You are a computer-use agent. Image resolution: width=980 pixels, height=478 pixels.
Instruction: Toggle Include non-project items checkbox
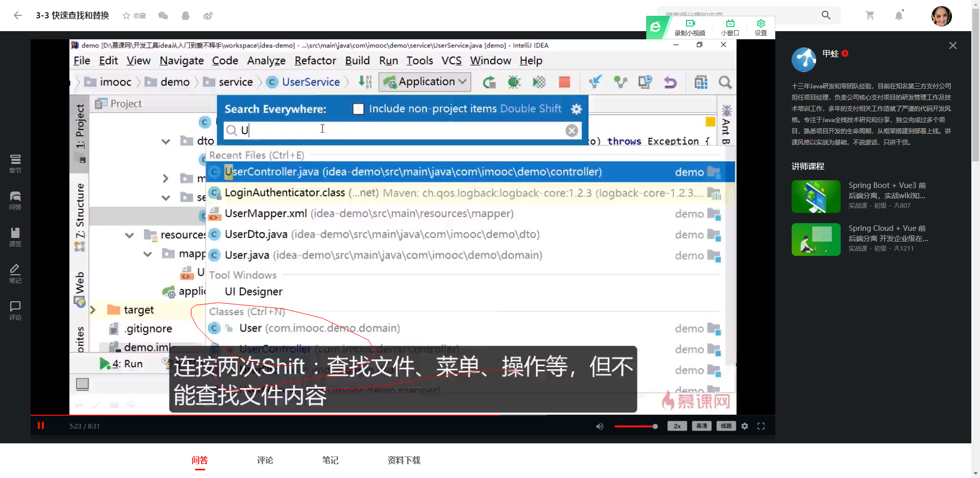coord(358,109)
